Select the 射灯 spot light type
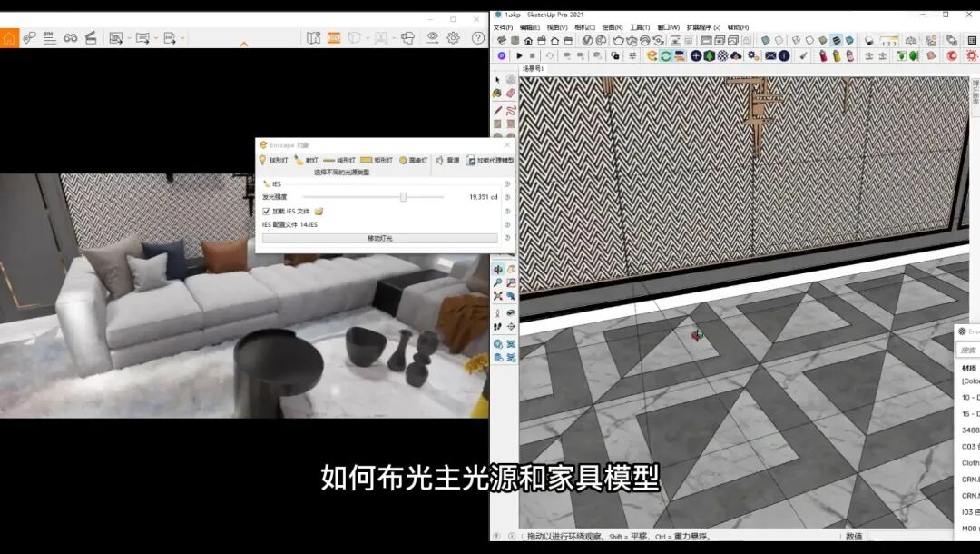 (307, 161)
